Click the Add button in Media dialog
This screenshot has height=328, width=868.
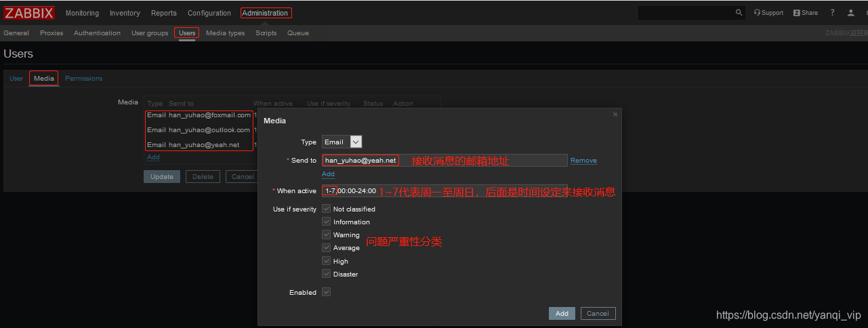pyautogui.click(x=562, y=313)
